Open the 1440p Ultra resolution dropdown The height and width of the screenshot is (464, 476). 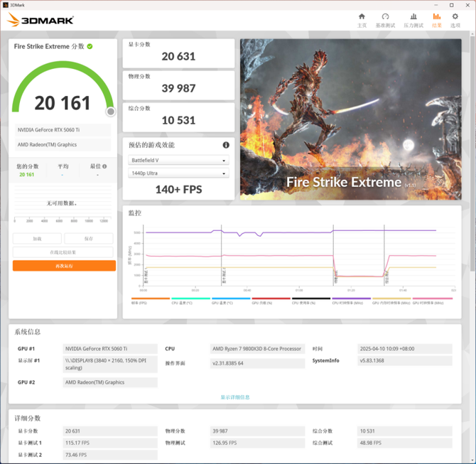(178, 173)
